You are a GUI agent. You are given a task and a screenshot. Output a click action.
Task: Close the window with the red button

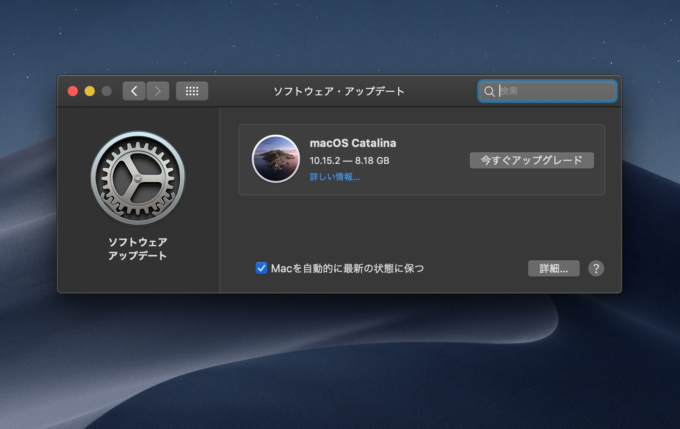[73, 91]
